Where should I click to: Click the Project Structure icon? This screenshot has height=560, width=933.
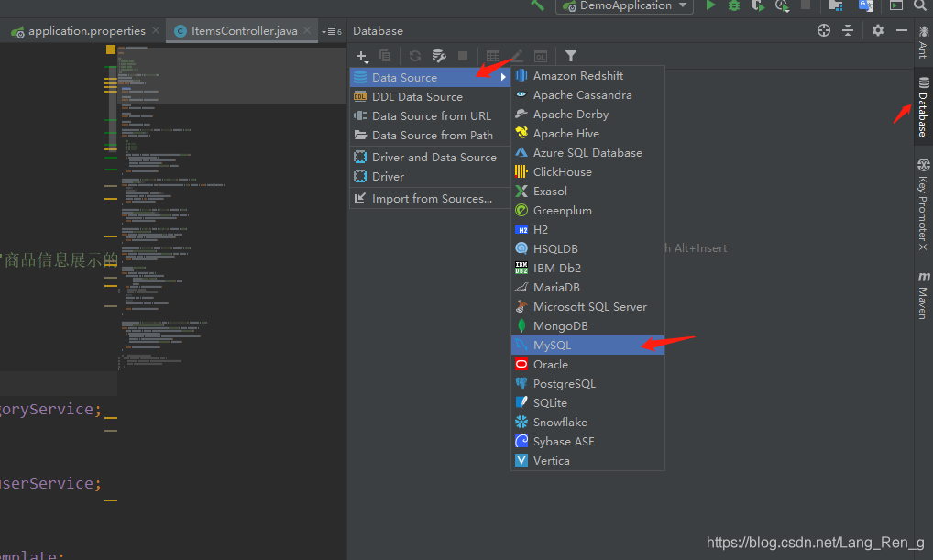point(836,5)
